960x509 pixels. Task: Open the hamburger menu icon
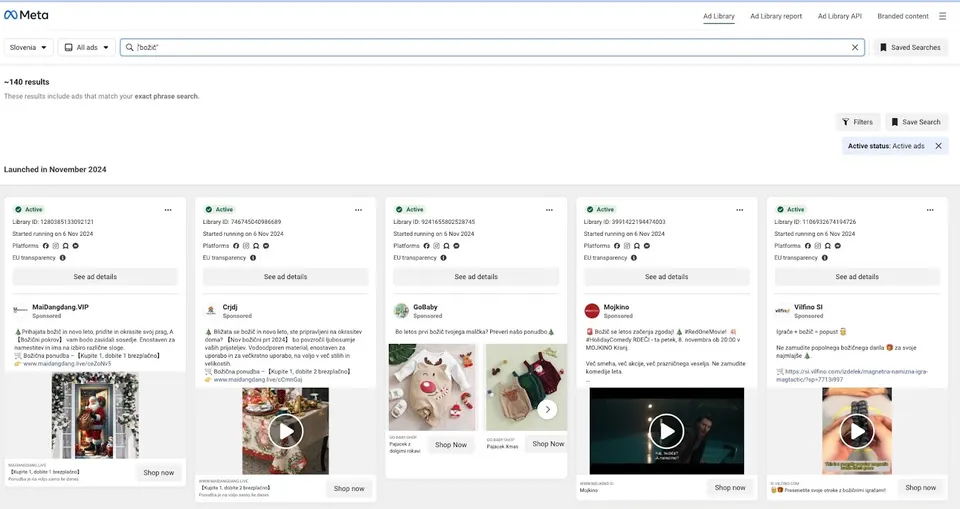pos(942,17)
